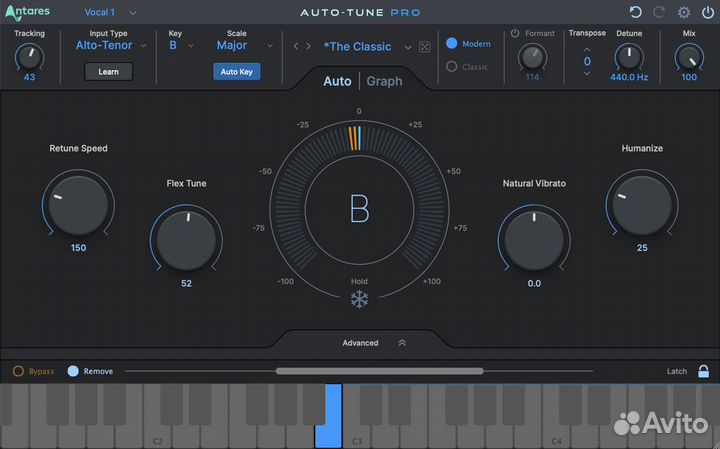This screenshot has height=449, width=720.
Task: Toggle the Formant power icon
Action: coord(515,33)
